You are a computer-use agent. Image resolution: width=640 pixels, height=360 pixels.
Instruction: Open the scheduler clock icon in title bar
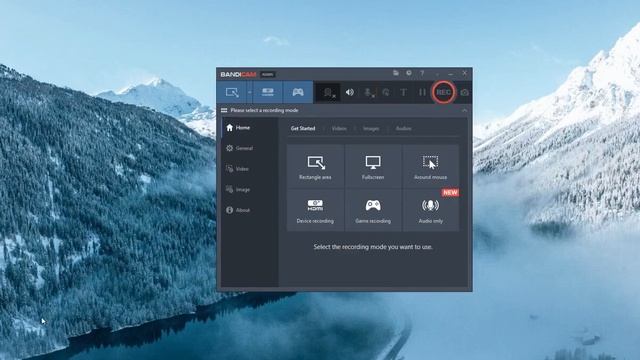pyautogui.click(x=409, y=73)
